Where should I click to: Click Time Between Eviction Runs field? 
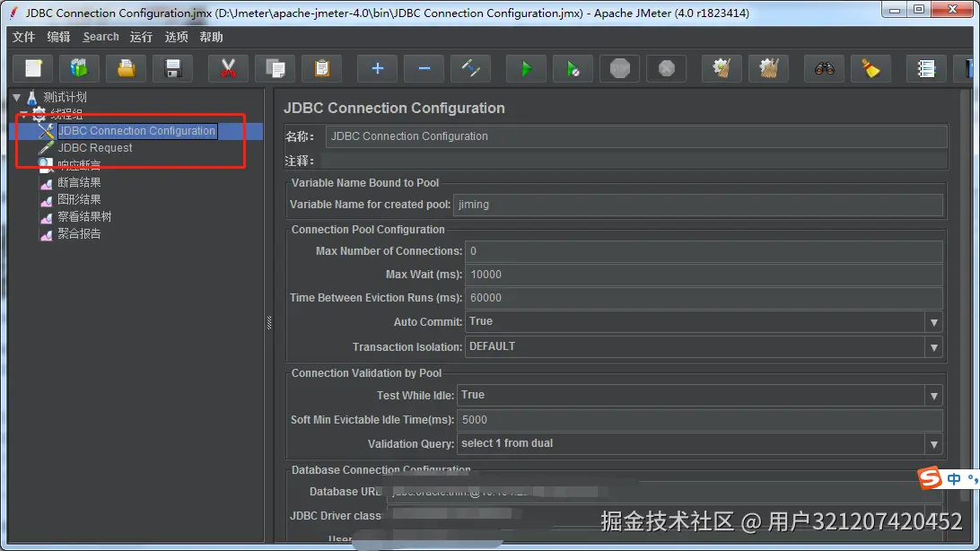(x=704, y=298)
